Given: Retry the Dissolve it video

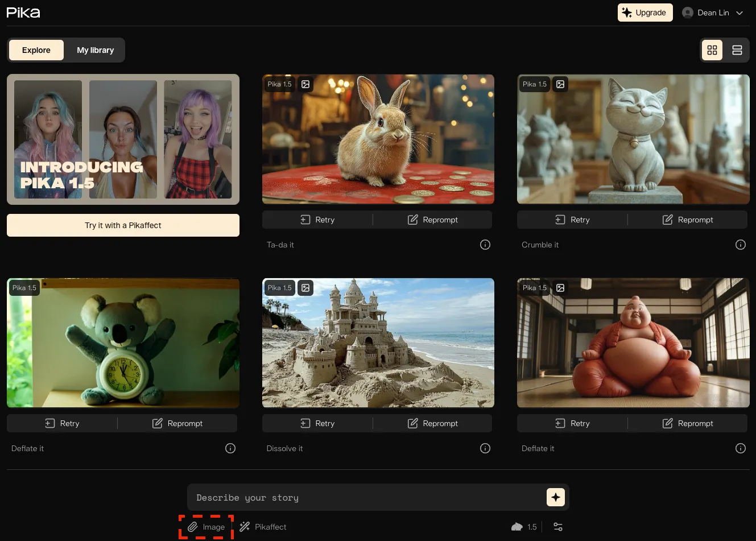Looking at the screenshot, I should 317,423.
